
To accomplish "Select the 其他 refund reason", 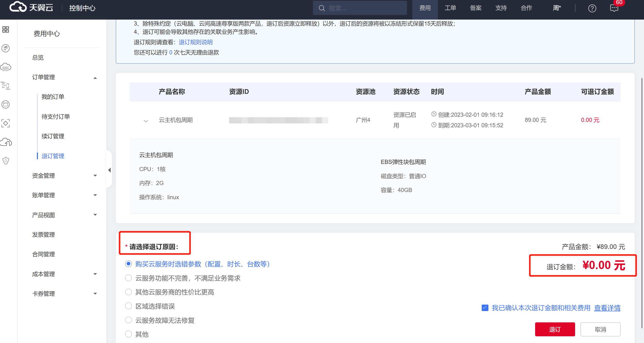I will click(x=128, y=334).
